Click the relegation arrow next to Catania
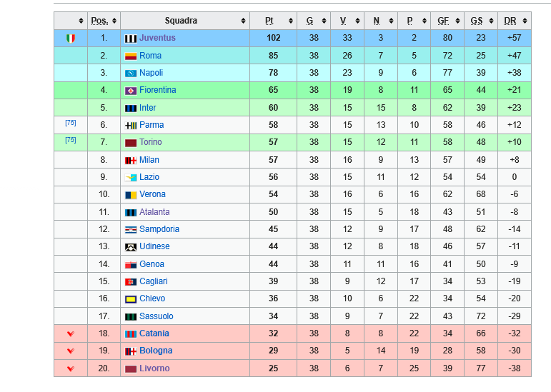Image resolution: width=551 pixels, height=392 pixels. [70, 334]
